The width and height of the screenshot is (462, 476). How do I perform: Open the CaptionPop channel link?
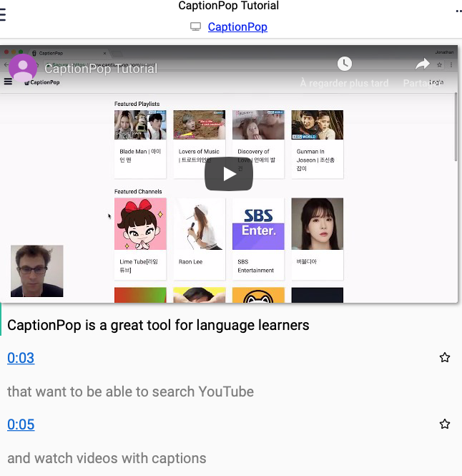tap(237, 27)
